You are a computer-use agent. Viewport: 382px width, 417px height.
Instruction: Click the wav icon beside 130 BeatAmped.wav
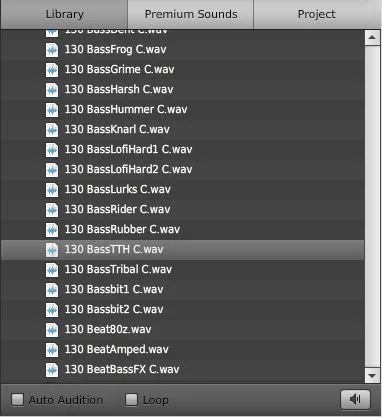point(52,350)
